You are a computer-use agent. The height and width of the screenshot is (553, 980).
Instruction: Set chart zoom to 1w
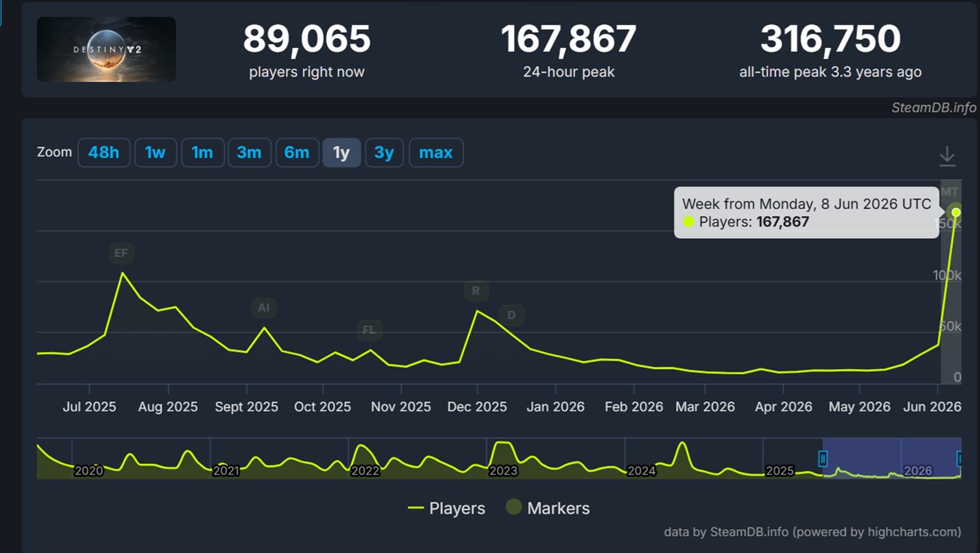click(x=156, y=152)
